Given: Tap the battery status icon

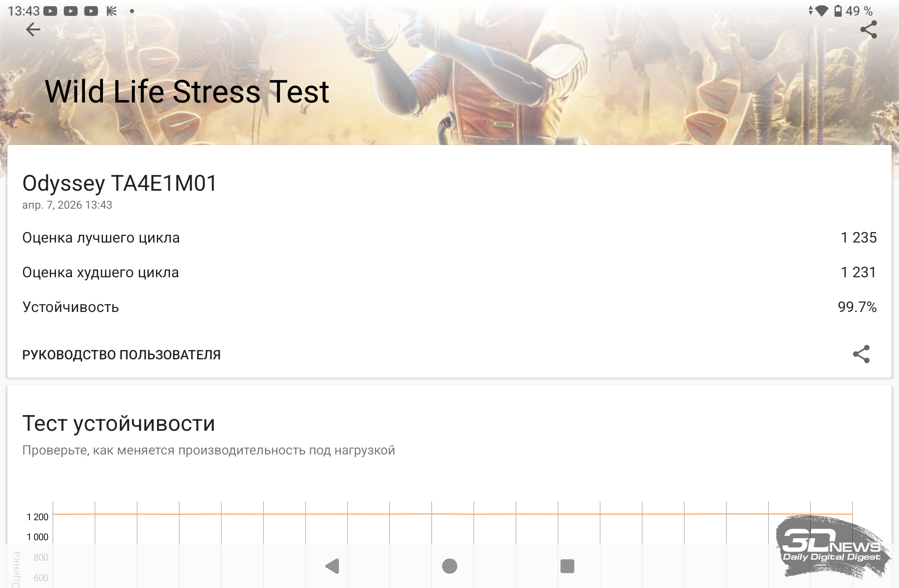Looking at the screenshot, I should [x=838, y=11].
